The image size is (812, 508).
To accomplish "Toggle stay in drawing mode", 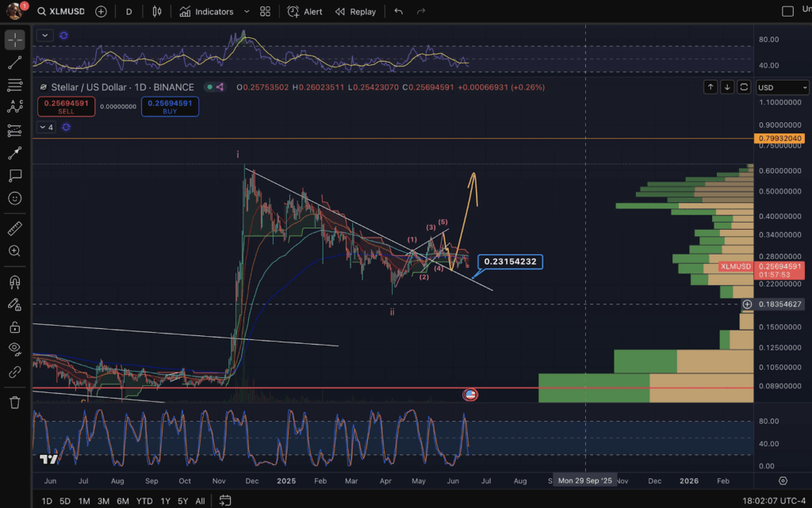I will point(15,304).
